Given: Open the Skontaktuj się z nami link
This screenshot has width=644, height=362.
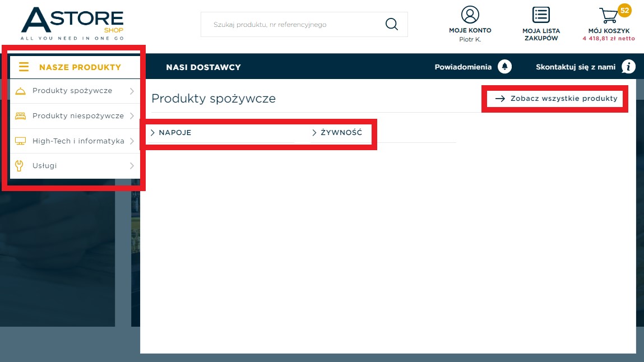Looking at the screenshot, I should pos(576,67).
